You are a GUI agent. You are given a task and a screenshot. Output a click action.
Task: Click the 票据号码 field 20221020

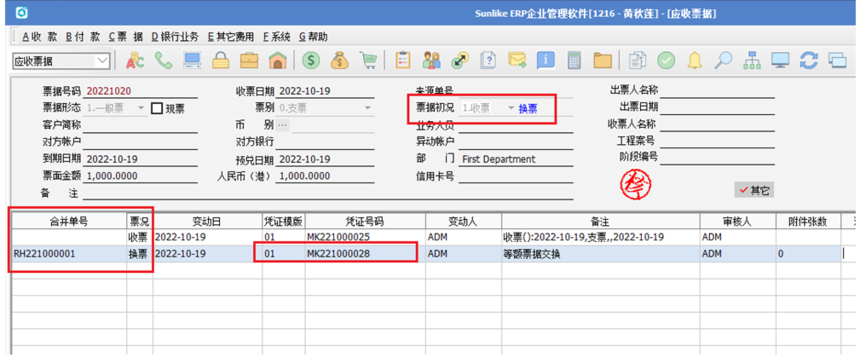tap(141, 91)
